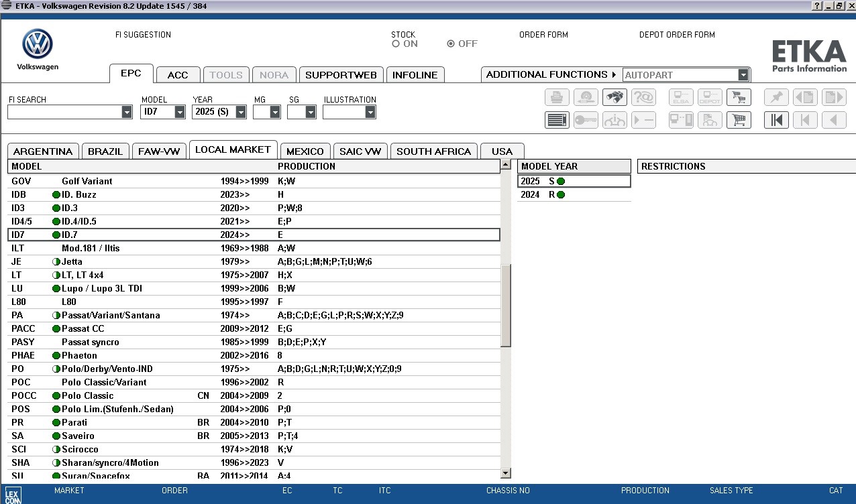856x504 pixels.
Task: Select the BRAZIL market tab
Action: 105,151
